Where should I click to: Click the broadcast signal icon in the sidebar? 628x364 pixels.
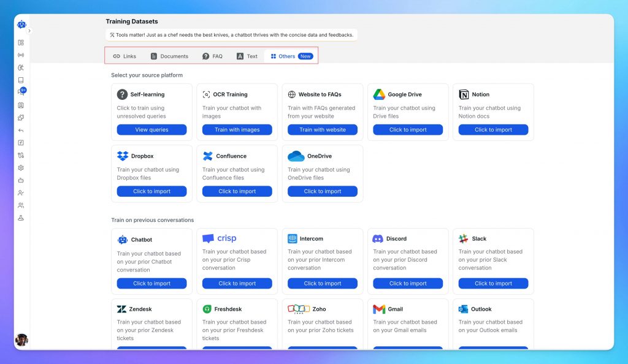click(21, 55)
